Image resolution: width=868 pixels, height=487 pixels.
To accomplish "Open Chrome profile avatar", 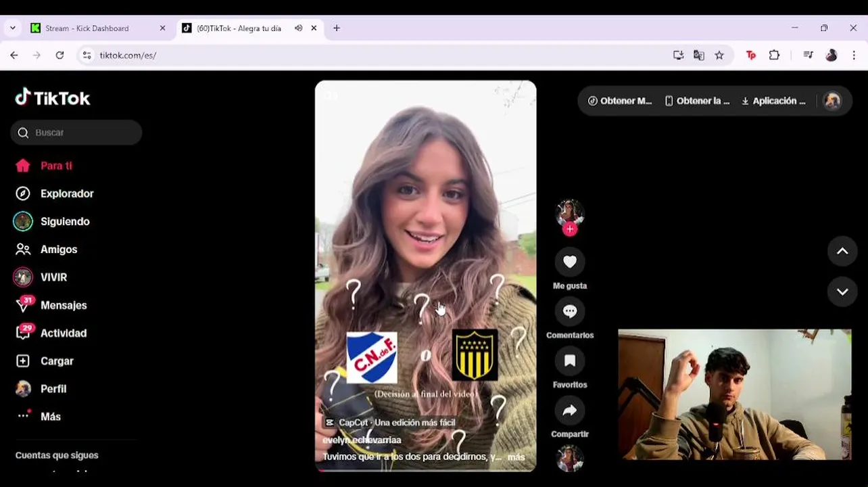I will coord(831,55).
